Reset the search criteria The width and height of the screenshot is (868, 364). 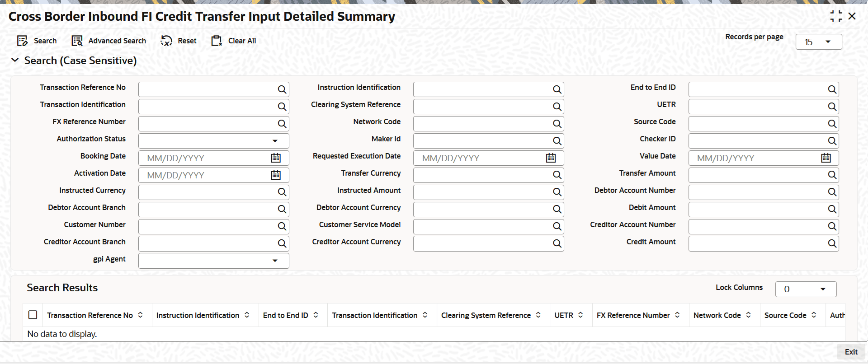179,41
